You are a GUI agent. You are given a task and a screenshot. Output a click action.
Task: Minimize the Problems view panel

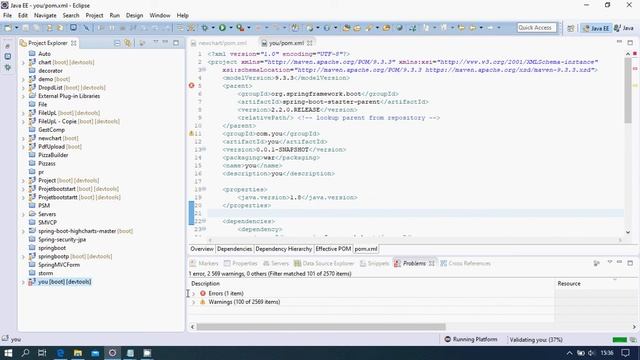click(x=620, y=263)
